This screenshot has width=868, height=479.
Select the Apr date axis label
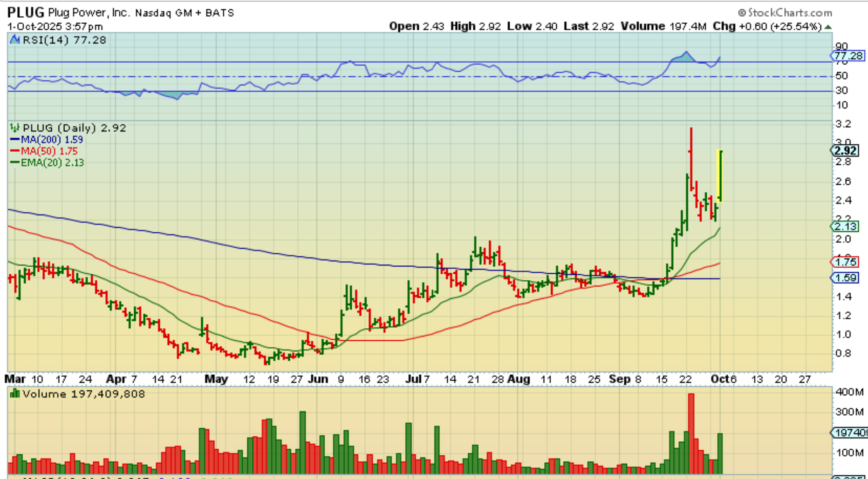(x=116, y=379)
